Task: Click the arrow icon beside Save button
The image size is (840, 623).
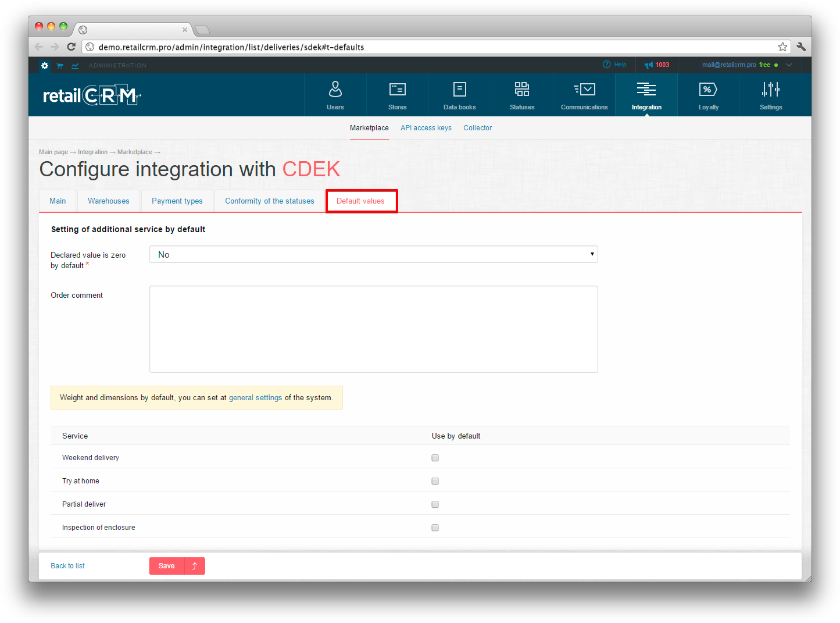Action: (x=195, y=566)
